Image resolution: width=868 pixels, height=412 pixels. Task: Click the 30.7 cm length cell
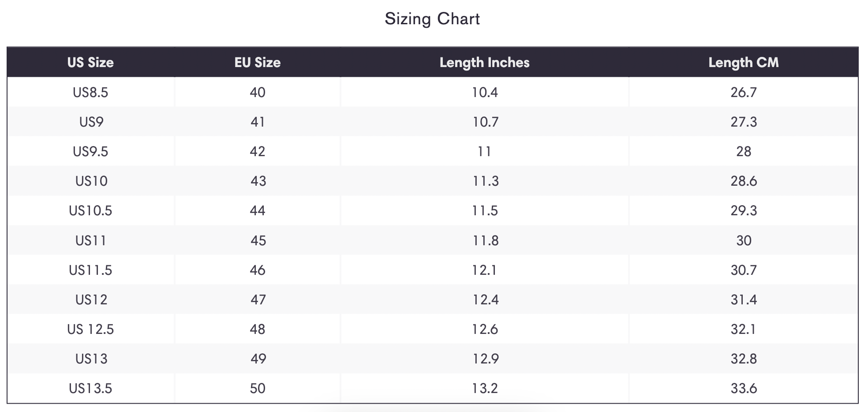point(744,270)
